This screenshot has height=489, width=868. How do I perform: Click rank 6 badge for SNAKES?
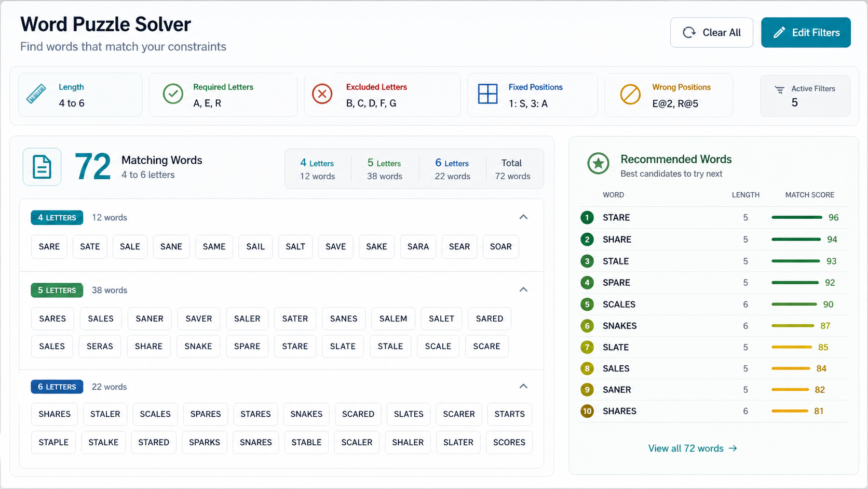pyautogui.click(x=587, y=326)
